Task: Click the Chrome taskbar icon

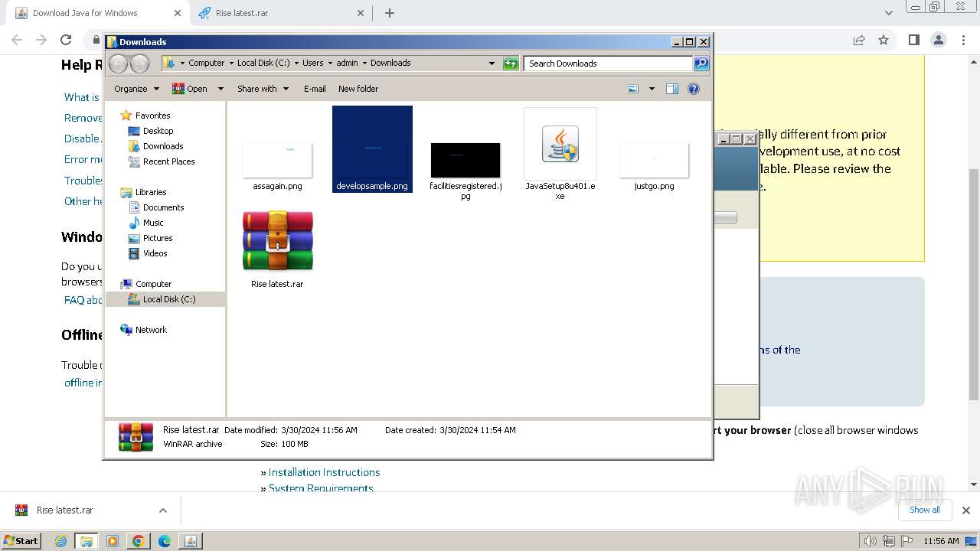Action: [x=139, y=541]
